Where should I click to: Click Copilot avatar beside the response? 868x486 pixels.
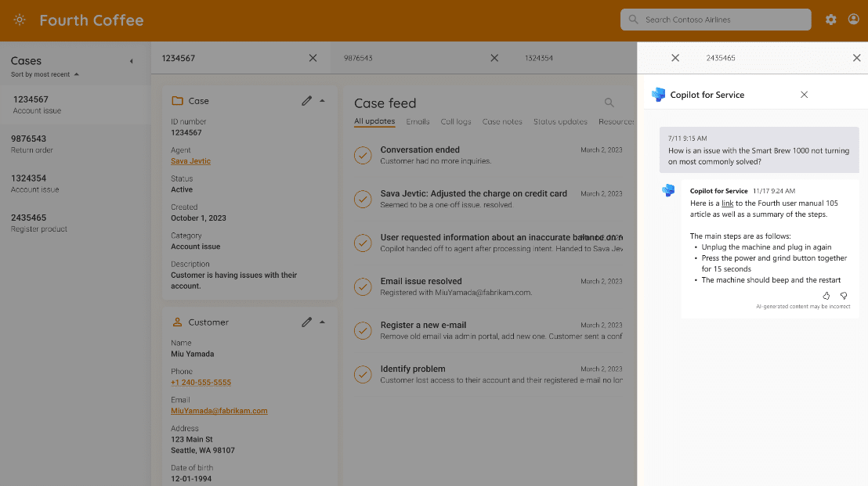(x=668, y=190)
